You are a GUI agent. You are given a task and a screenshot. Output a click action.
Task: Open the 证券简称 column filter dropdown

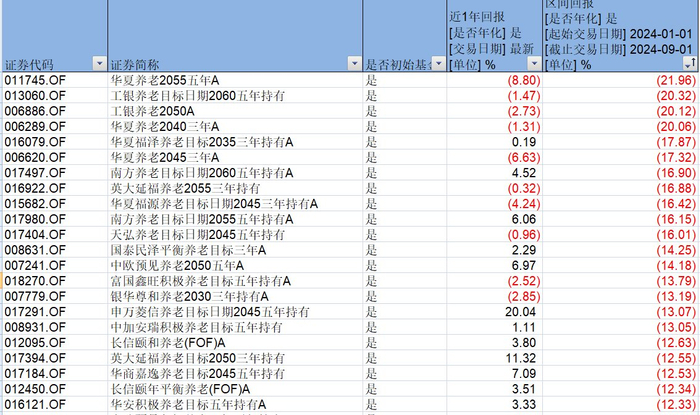point(354,63)
